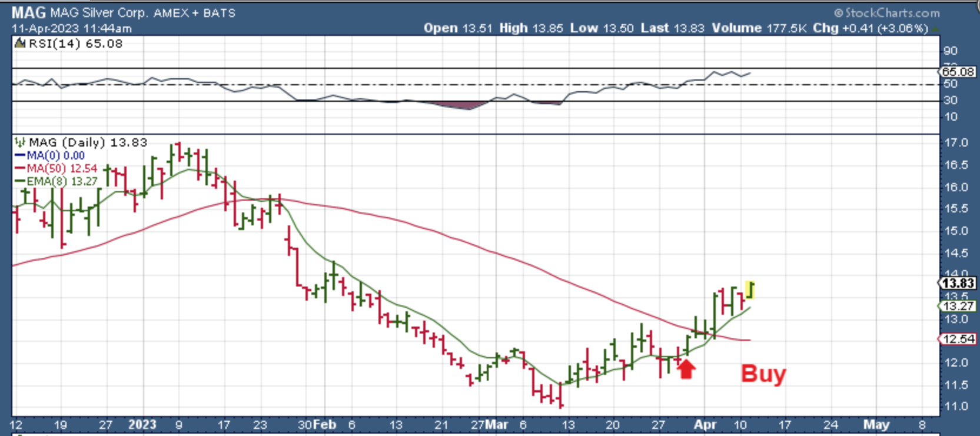The image size is (980, 436).
Task: Click the 50 level on RSI axis
Action: point(951,84)
